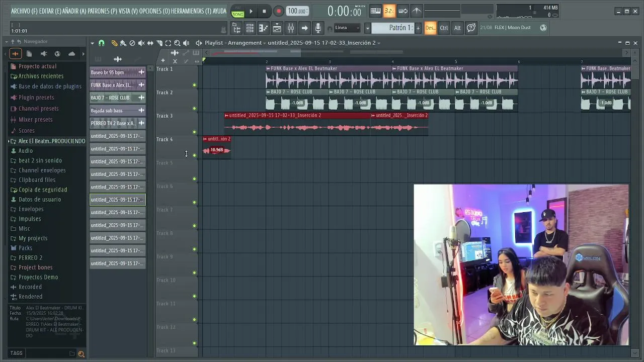Select the slice tool in playlist toolbar
Image resolution: width=644 pixels, height=362 pixels.
(x=159, y=43)
